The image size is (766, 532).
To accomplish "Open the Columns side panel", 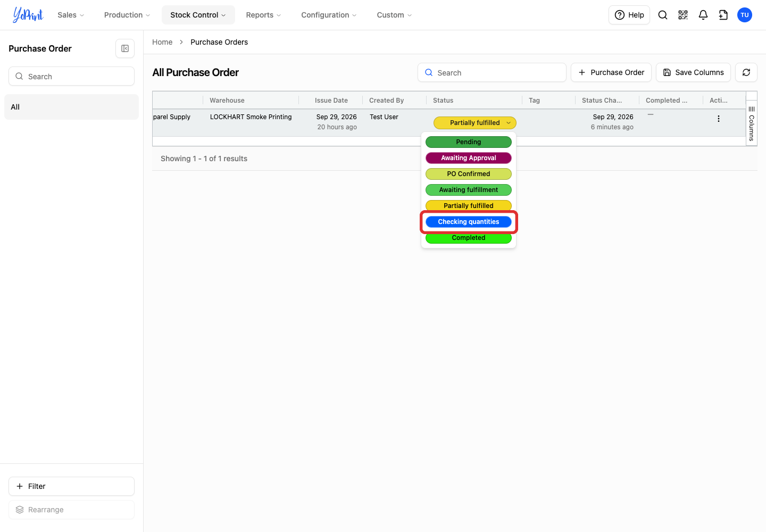I will point(752,123).
